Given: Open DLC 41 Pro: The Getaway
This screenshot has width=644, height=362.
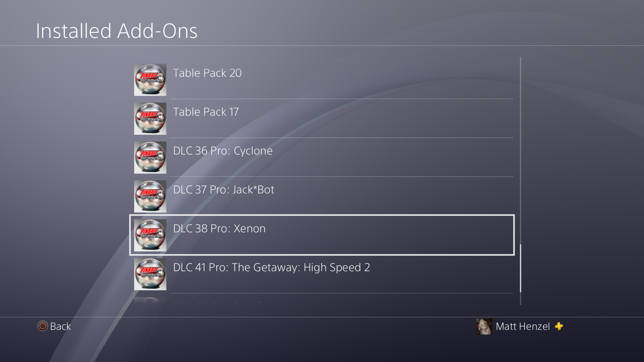Looking at the screenshot, I should [x=322, y=274].
